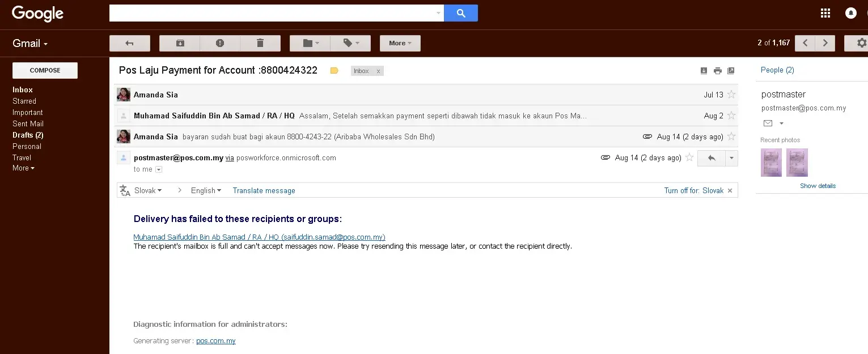Delete conversation with the trash icon

point(260,44)
